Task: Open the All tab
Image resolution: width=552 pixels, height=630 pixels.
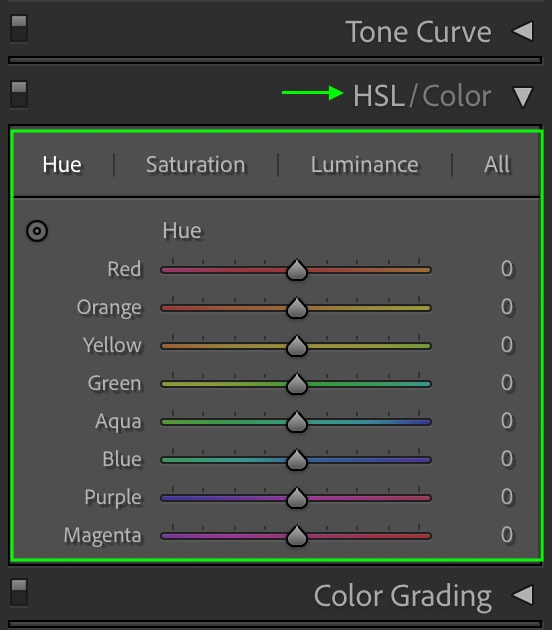Action: pos(497,164)
